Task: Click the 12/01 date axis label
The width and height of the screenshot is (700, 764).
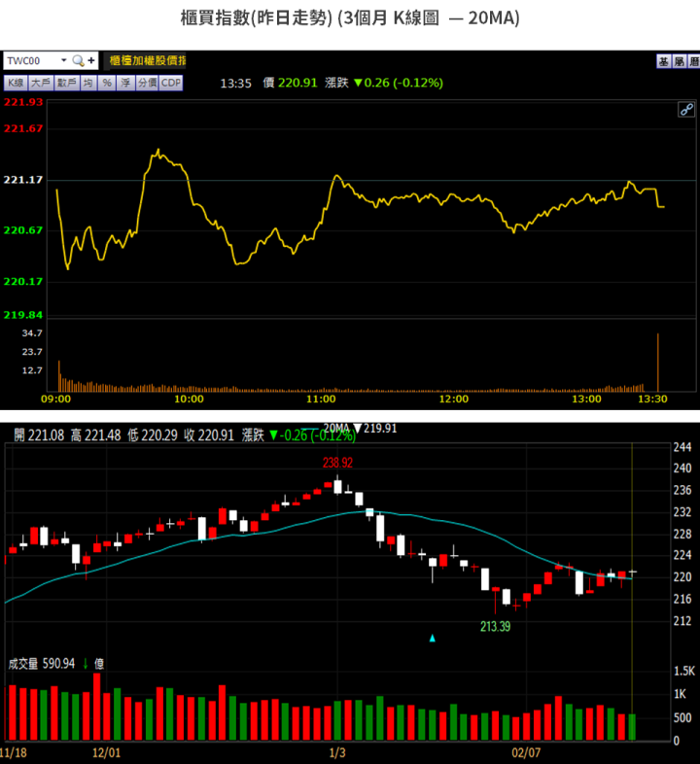Action: [x=106, y=752]
